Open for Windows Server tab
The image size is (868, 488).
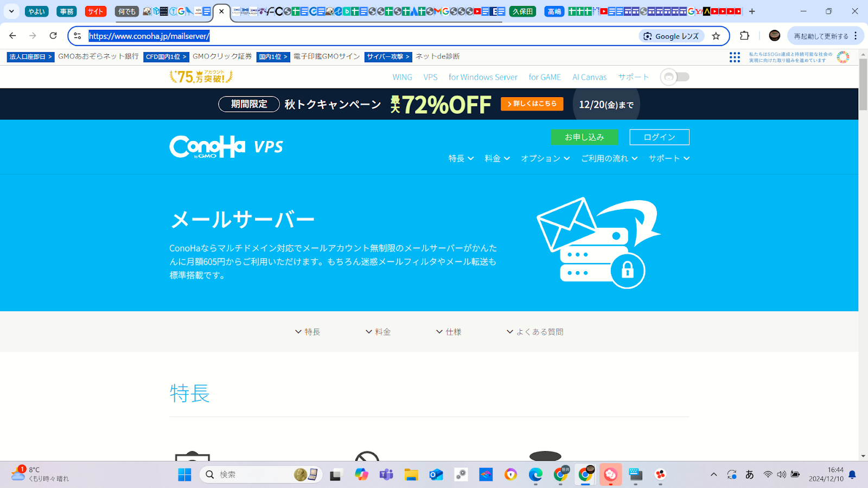pyautogui.click(x=483, y=77)
